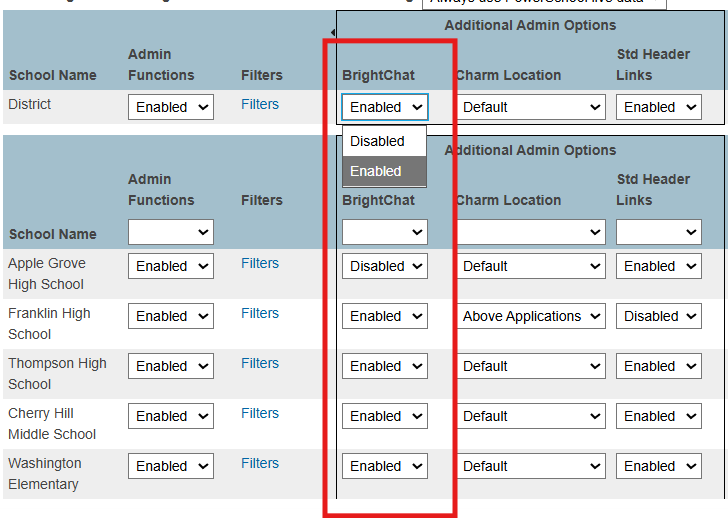Viewport: 728px width, 518px height.
Task: Open Thompson High Admin Functions dropdown
Action: coord(171,366)
